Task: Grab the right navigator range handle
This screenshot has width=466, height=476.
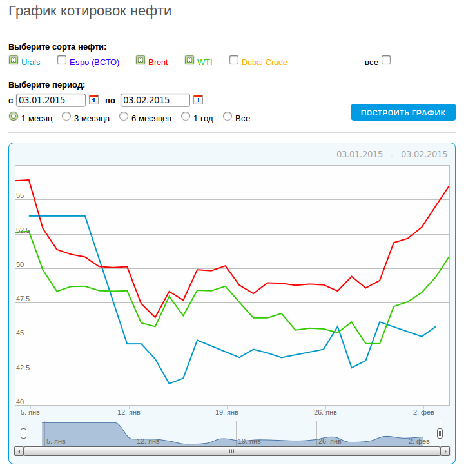Action: pyautogui.click(x=440, y=433)
